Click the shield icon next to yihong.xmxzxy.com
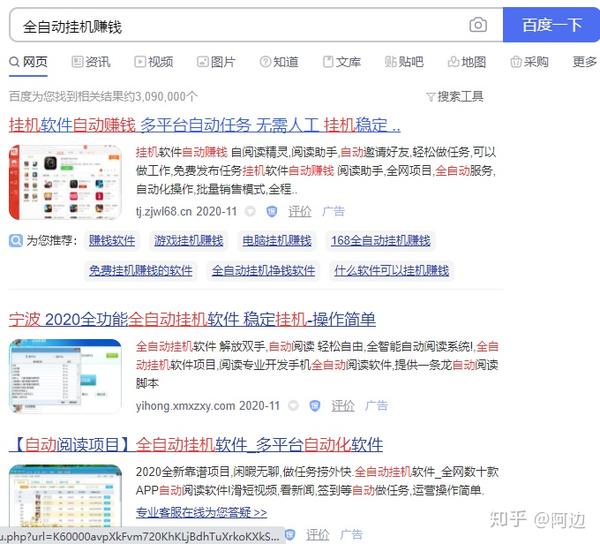 point(315,406)
